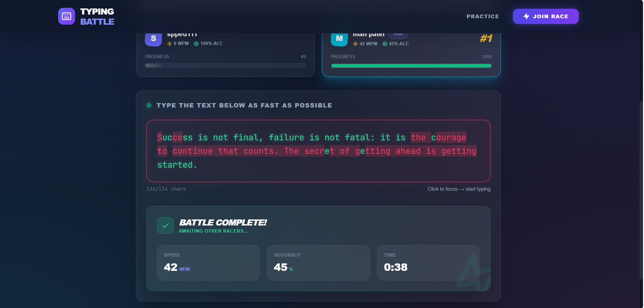Click the ACCURACY 45% stat card
The width and height of the screenshot is (644, 308).
(318, 263)
